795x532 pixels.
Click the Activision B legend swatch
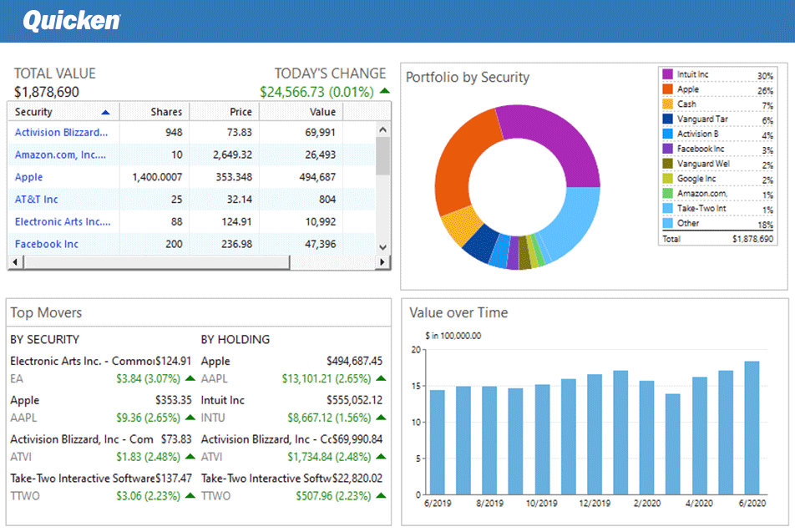668,134
